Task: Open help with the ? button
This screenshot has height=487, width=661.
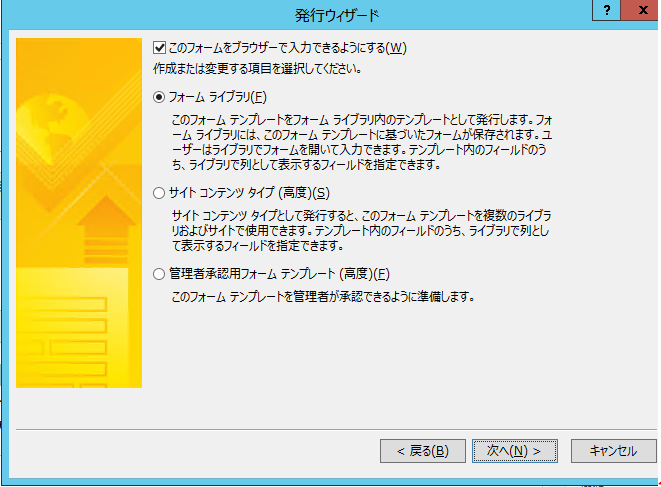Action: point(606,10)
